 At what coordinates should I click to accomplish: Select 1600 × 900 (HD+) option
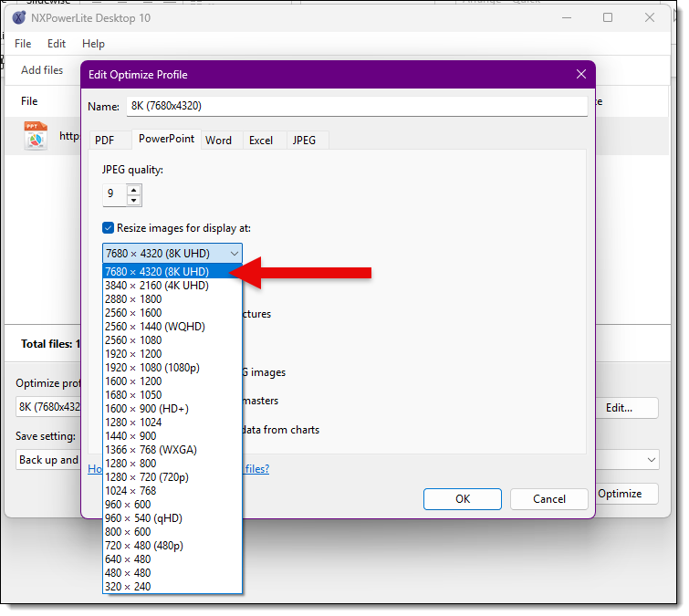172,409
